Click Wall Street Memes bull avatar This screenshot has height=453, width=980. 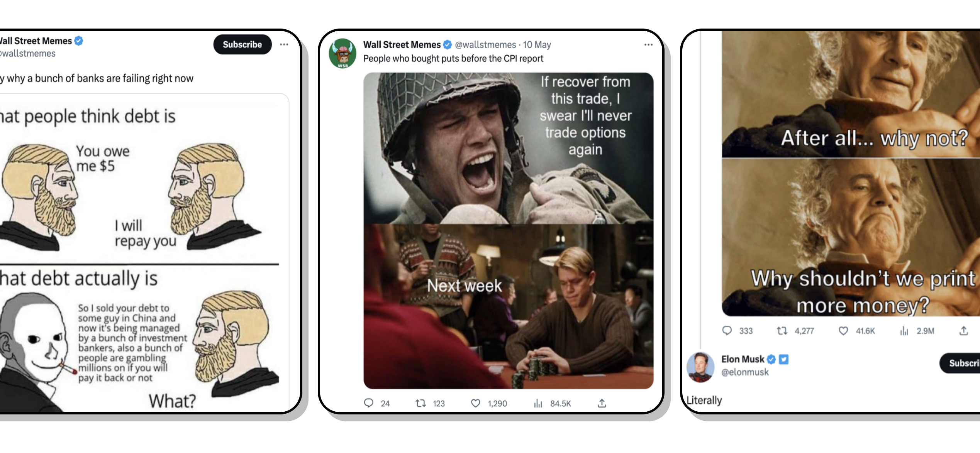click(x=342, y=53)
